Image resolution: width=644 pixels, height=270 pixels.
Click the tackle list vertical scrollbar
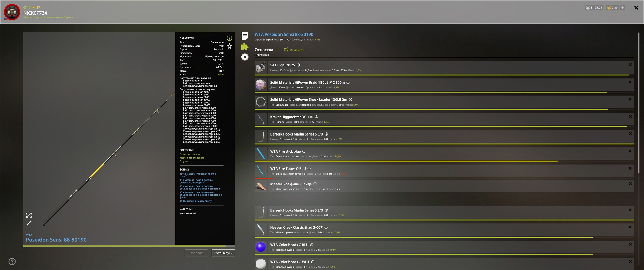[x=639, y=103]
